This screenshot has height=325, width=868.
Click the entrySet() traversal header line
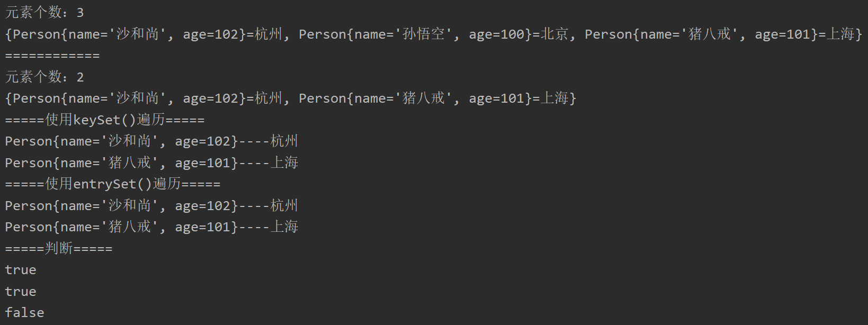click(113, 184)
